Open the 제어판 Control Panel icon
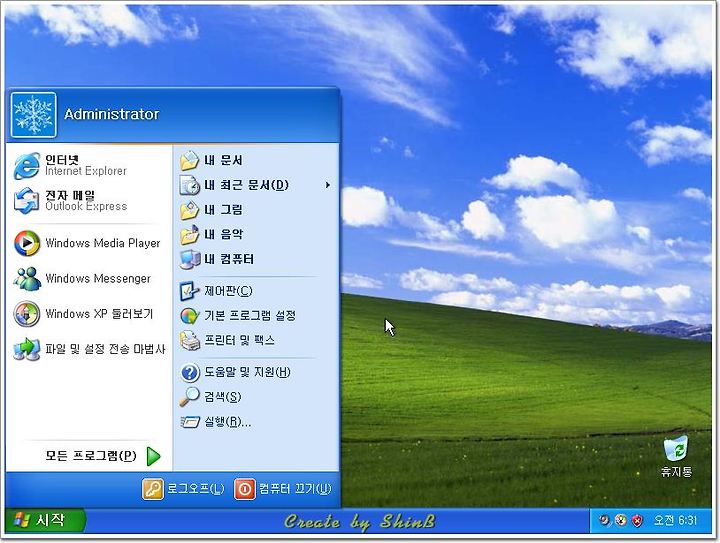This screenshot has width=720, height=543. coord(190,291)
